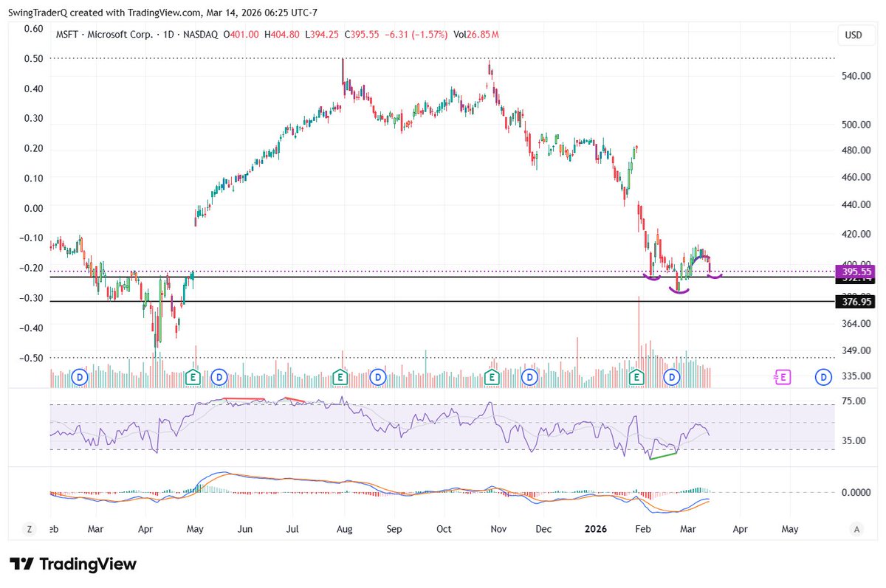Image resolution: width=886 pixels, height=588 pixels.
Task: Click the earnings "E" marker below November
Action: (x=490, y=377)
